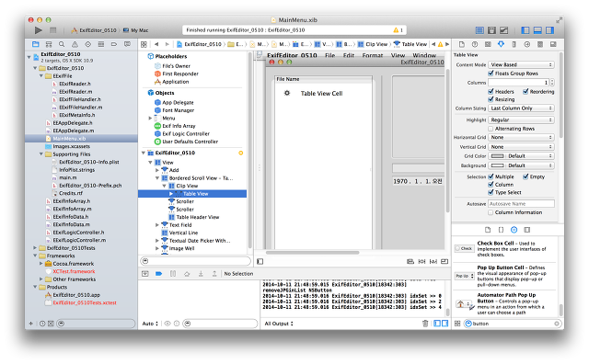The image size is (589, 364).
Task: Toggle the Headers checkbox
Action: coord(491,91)
